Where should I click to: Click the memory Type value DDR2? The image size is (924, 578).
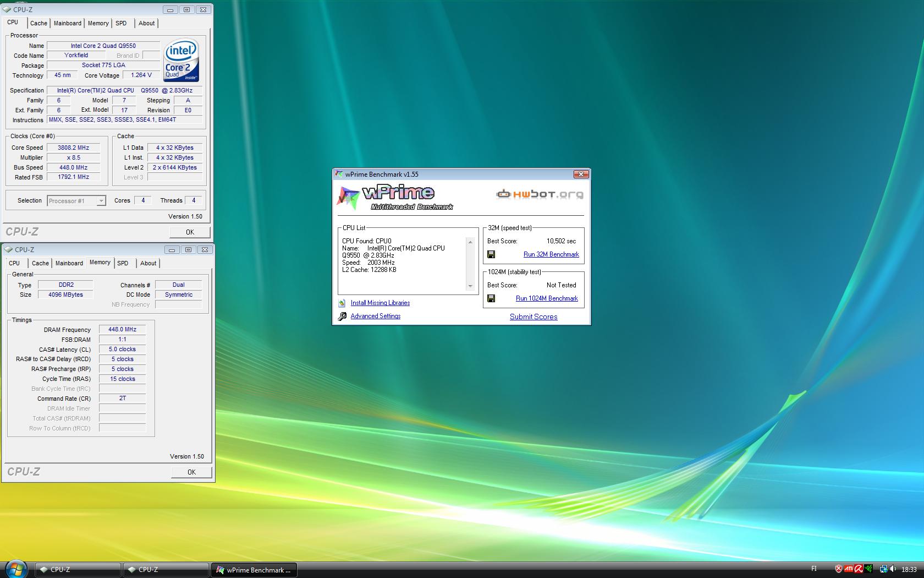pyautogui.click(x=66, y=285)
